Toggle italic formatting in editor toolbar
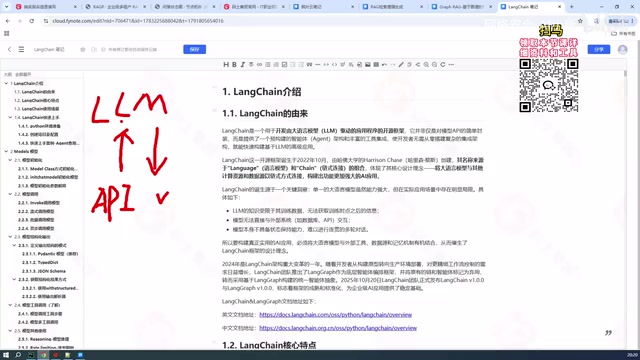 pos(242,64)
